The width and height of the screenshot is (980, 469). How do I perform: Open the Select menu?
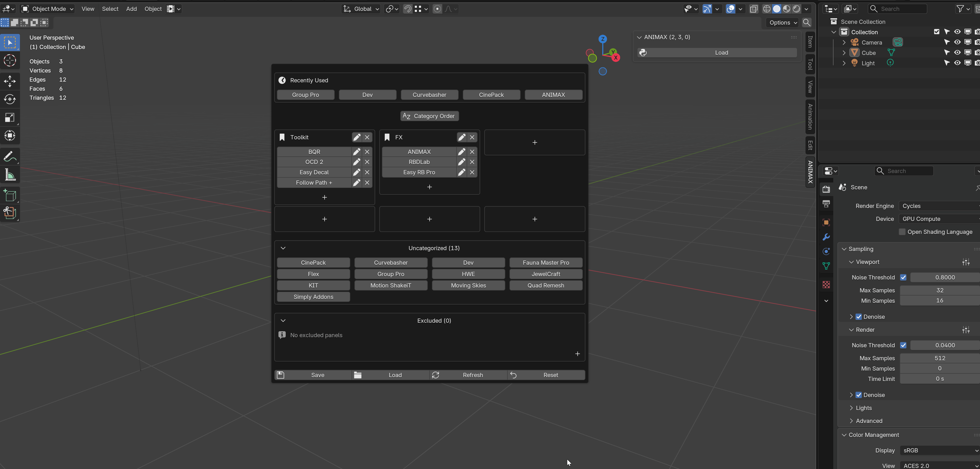pos(110,9)
